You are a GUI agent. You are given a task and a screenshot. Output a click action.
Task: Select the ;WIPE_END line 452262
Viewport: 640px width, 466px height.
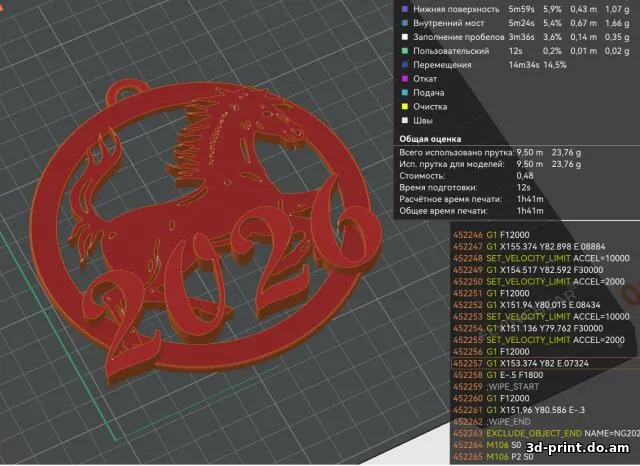pyautogui.click(x=491, y=422)
